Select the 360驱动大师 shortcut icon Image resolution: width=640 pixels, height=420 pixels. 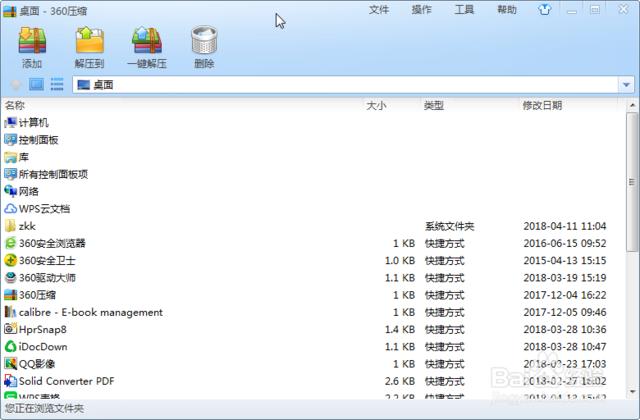[x=10, y=278]
